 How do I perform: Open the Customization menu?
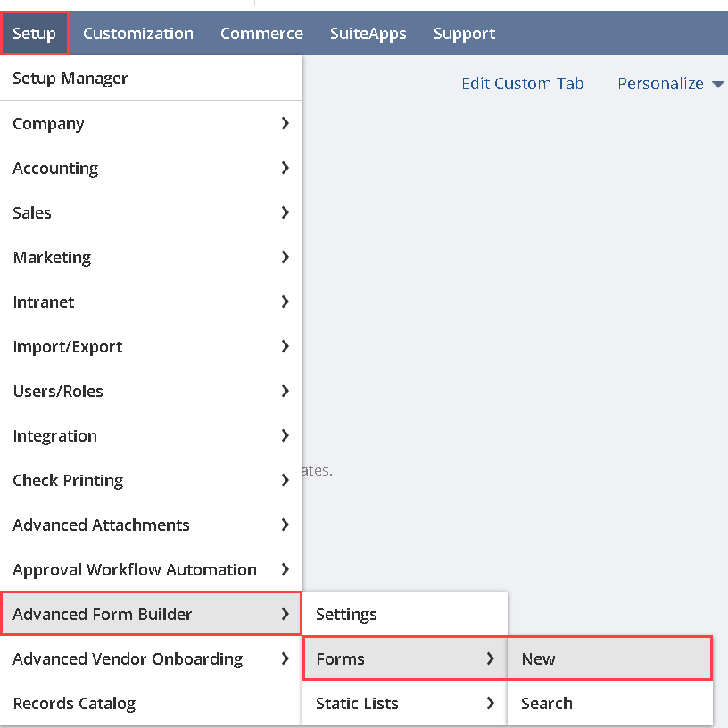138,34
